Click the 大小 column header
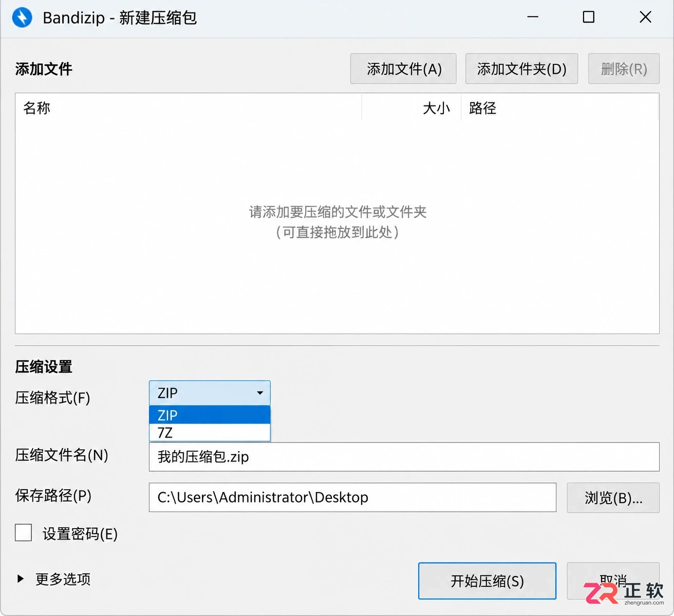The image size is (674, 616). [x=411, y=108]
